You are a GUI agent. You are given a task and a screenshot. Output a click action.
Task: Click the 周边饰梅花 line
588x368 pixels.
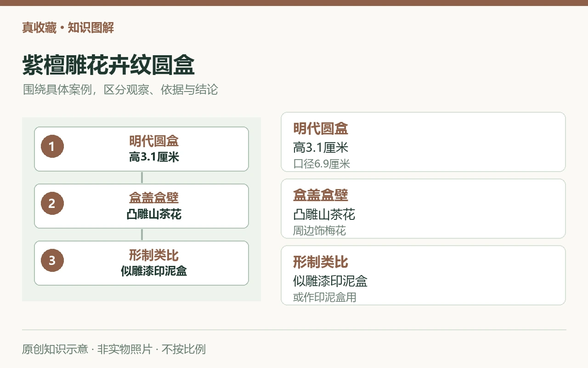tap(319, 230)
